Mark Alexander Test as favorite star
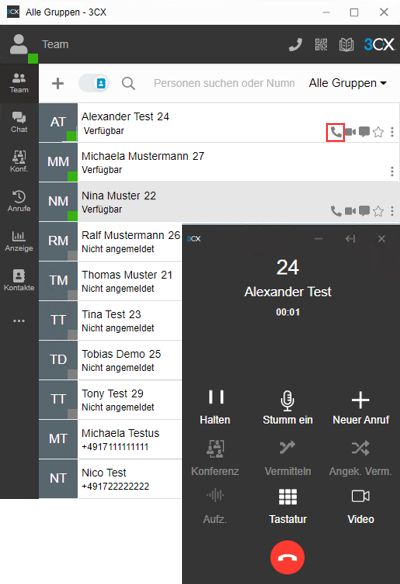 [x=378, y=132]
